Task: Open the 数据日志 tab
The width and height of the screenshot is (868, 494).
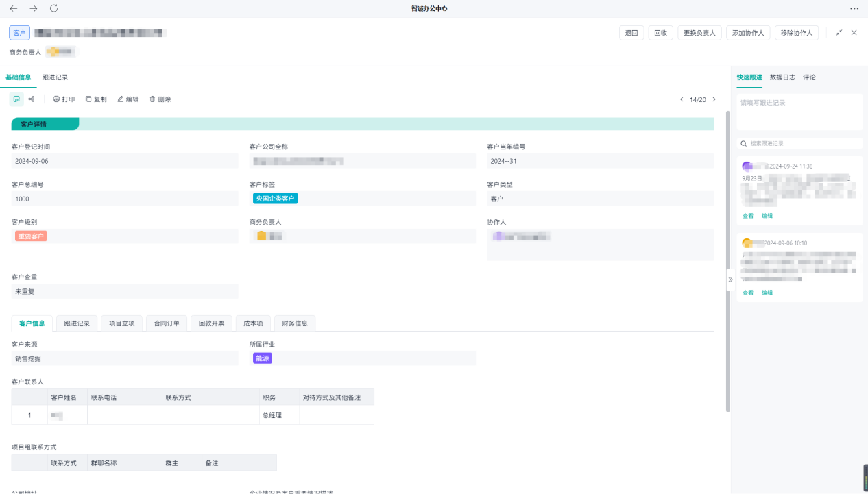Action: pos(782,77)
